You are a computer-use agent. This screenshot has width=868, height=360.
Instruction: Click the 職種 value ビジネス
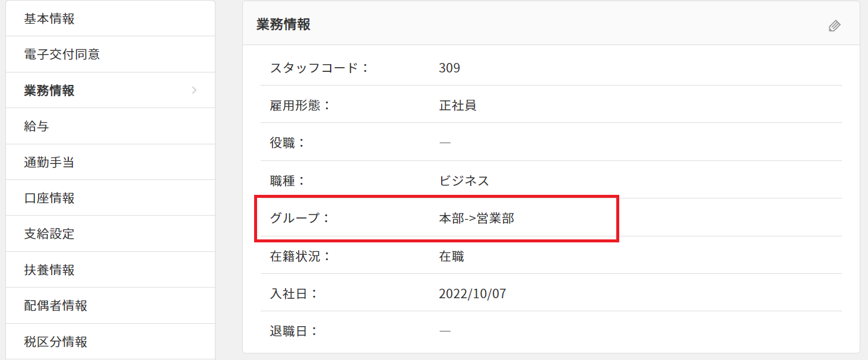click(x=464, y=181)
